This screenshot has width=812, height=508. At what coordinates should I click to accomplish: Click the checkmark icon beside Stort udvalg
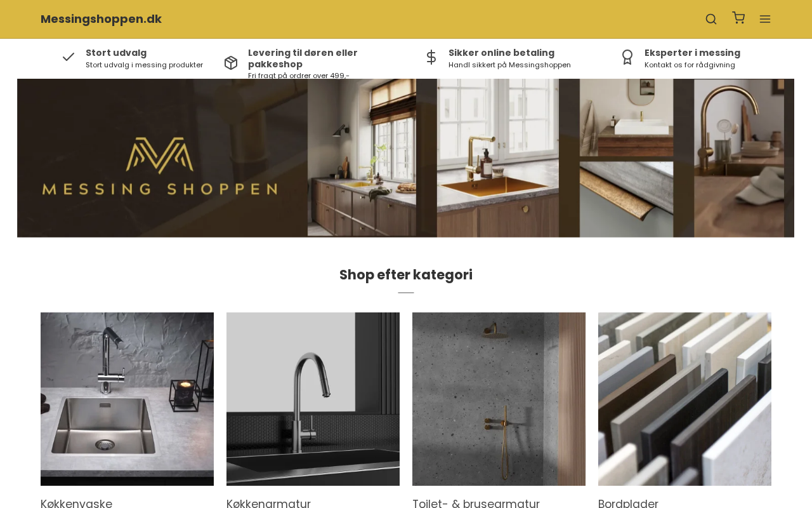[x=69, y=57]
